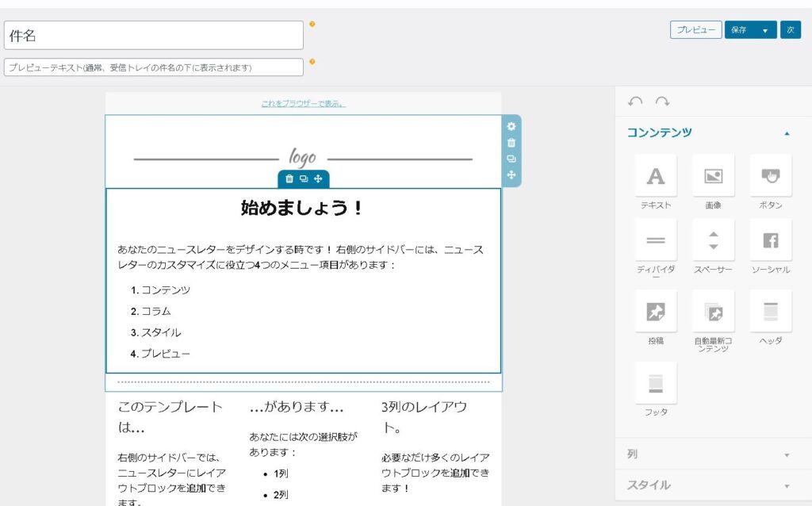Redo the edit with the redo arrow

[662, 102]
